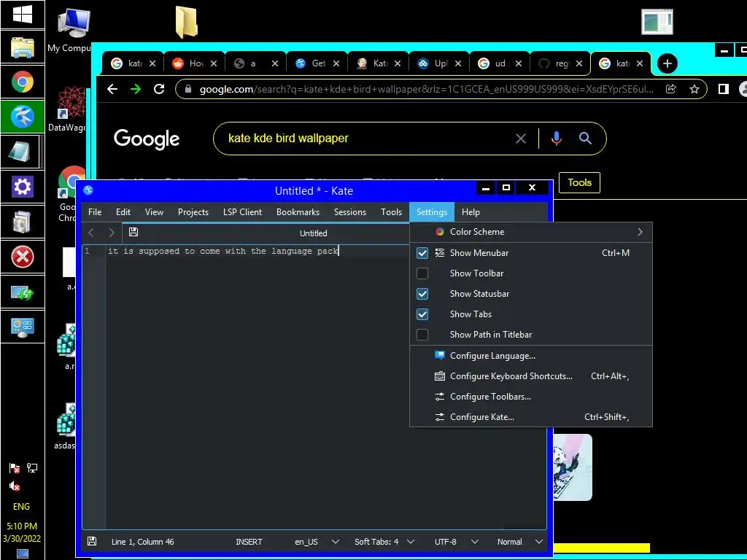Open Kate's Tools menu
Screen dimensions: 747x560
tap(391, 212)
